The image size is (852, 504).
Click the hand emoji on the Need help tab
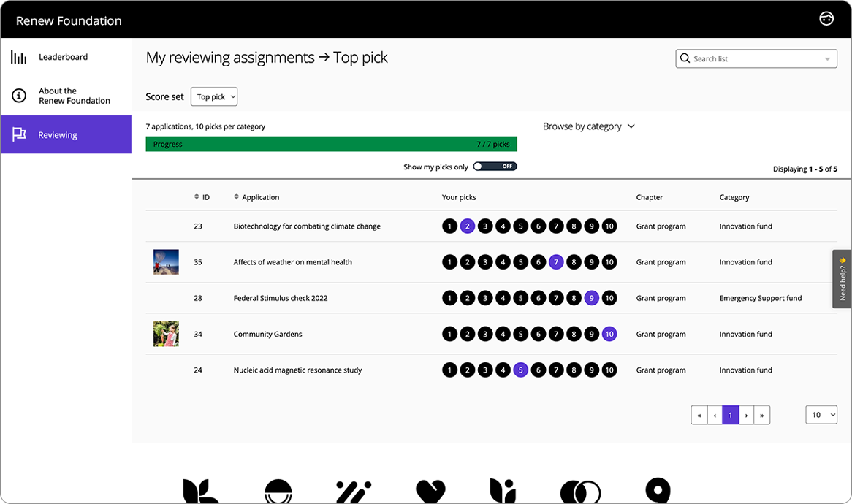pos(842,259)
